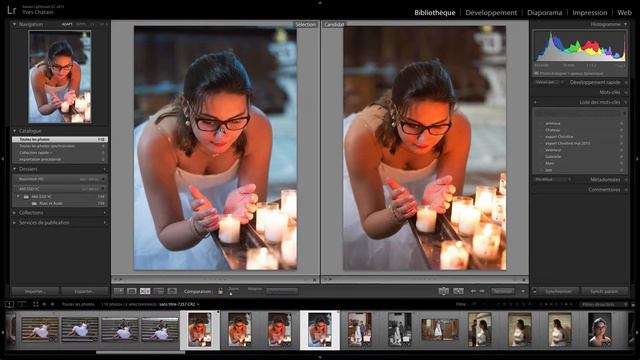Expand Services de publication panel

tap(15, 223)
